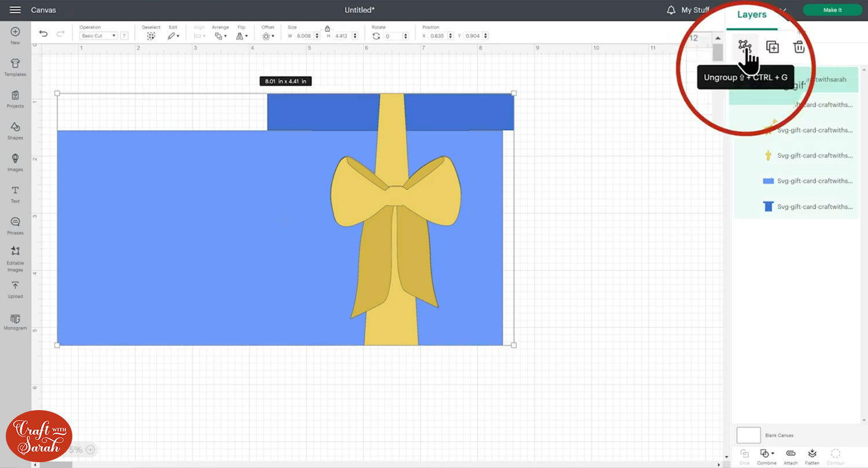Click the Operation help question mark

124,36
